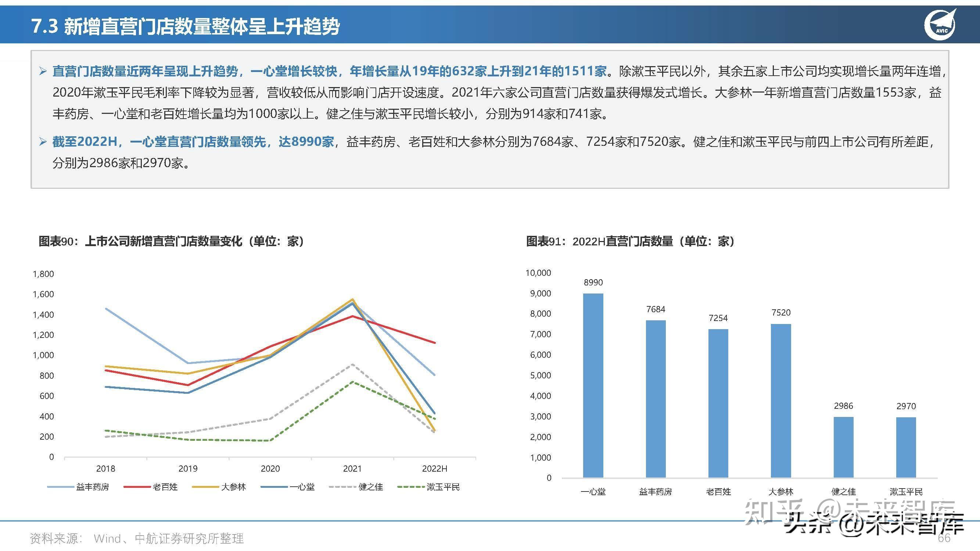Click the bar chart axis label '漱玉平民'
Image resolution: width=980 pixels, height=551 pixels.
pyautogui.click(x=906, y=492)
